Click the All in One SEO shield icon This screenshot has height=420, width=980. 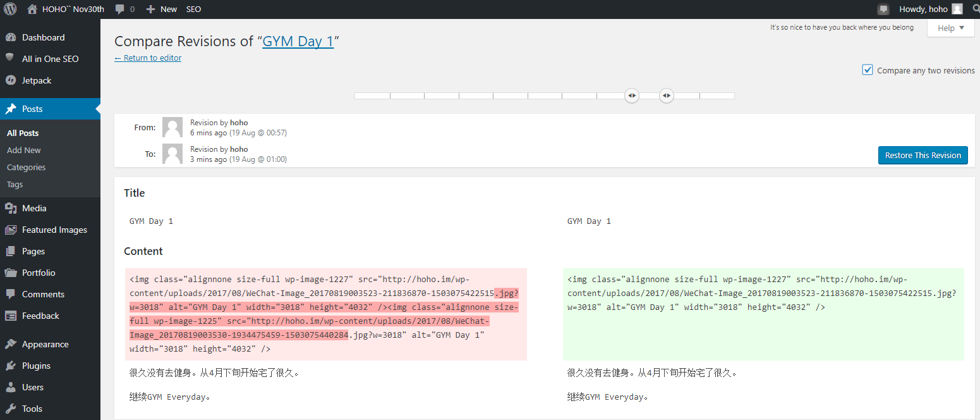(10, 58)
